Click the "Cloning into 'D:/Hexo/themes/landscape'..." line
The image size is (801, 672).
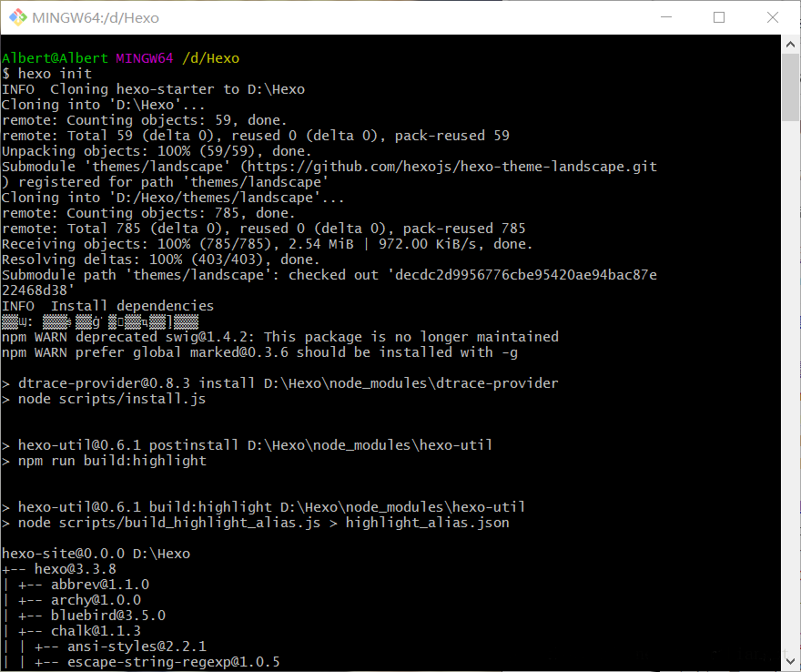[173, 198]
